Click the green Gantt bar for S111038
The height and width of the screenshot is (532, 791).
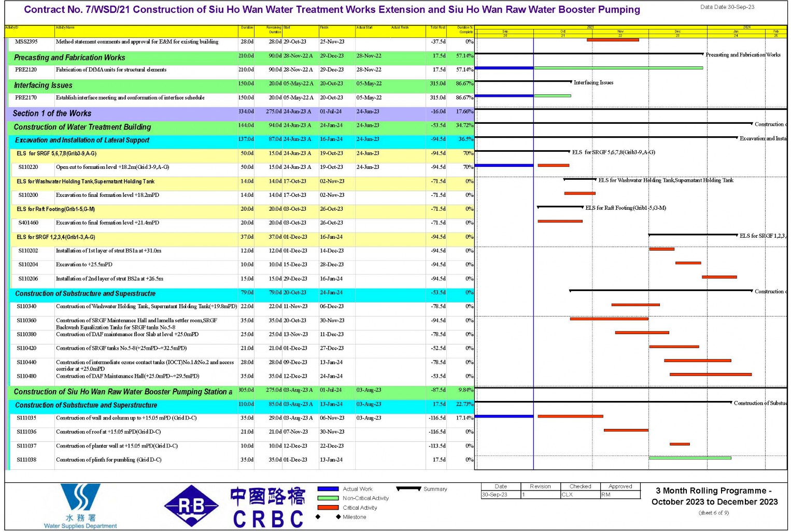(x=690, y=458)
